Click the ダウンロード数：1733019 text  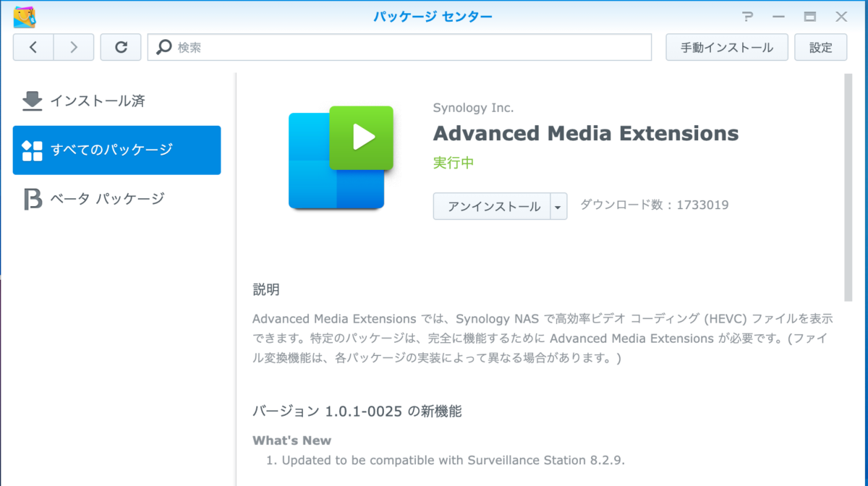[x=655, y=205]
